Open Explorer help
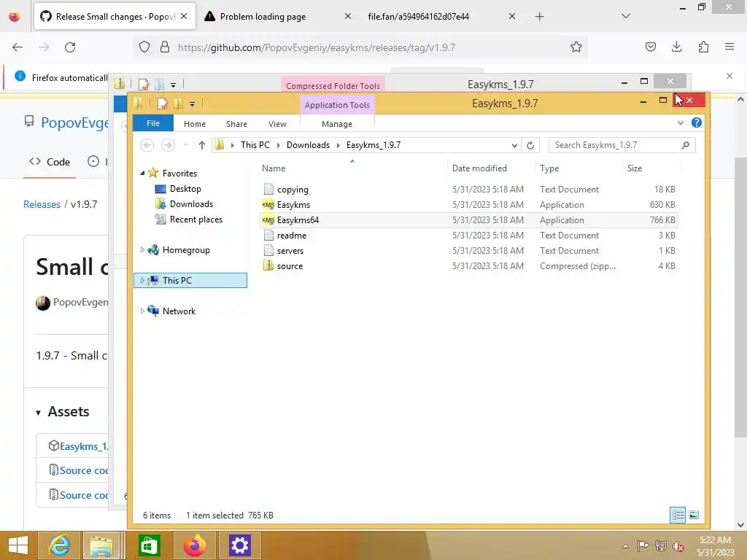Image resolution: width=747 pixels, height=560 pixels. click(697, 122)
